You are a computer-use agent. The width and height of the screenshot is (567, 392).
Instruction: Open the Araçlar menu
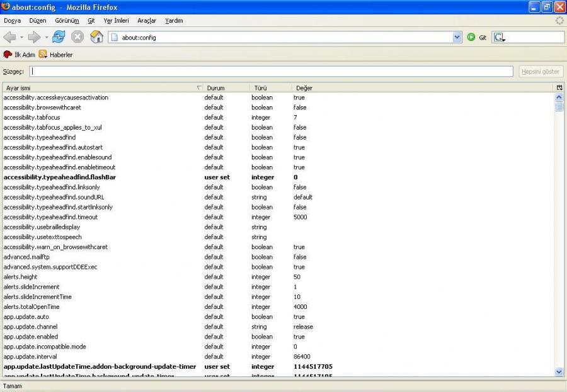pyautogui.click(x=147, y=21)
